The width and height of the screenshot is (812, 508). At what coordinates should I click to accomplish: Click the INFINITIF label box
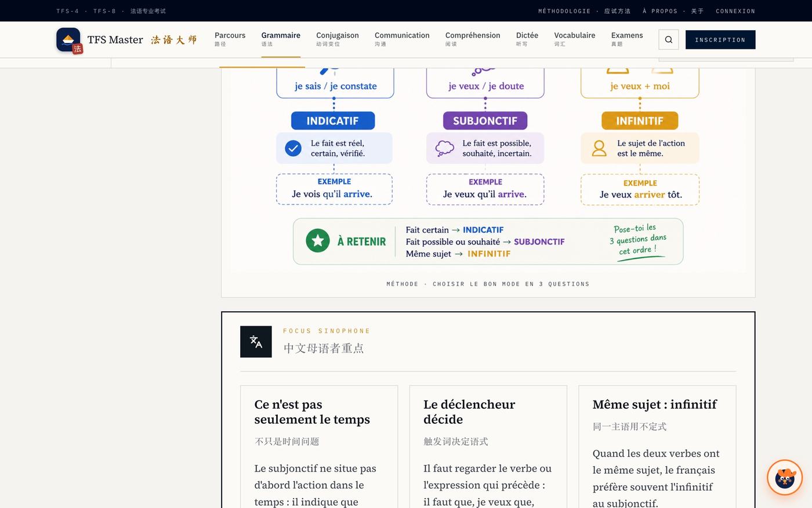(640, 121)
